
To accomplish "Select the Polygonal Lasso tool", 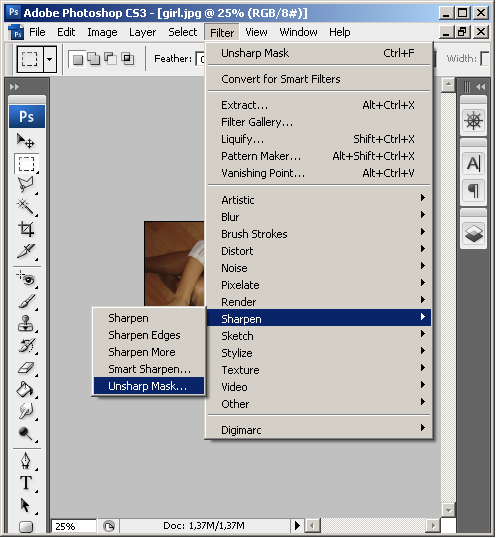I will [x=26, y=184].
